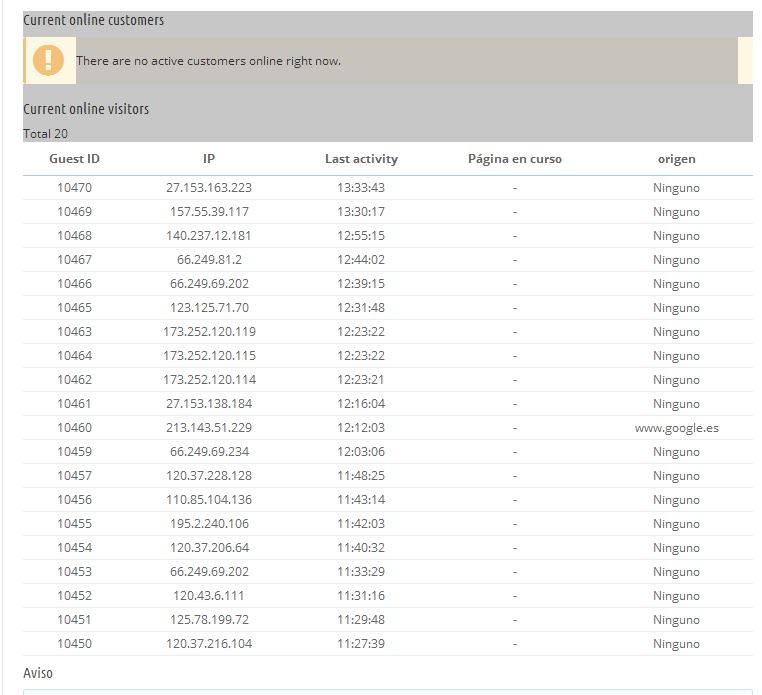Click the www.google.es origin entry
Viewport: 762px width, 695px height.
676,427
